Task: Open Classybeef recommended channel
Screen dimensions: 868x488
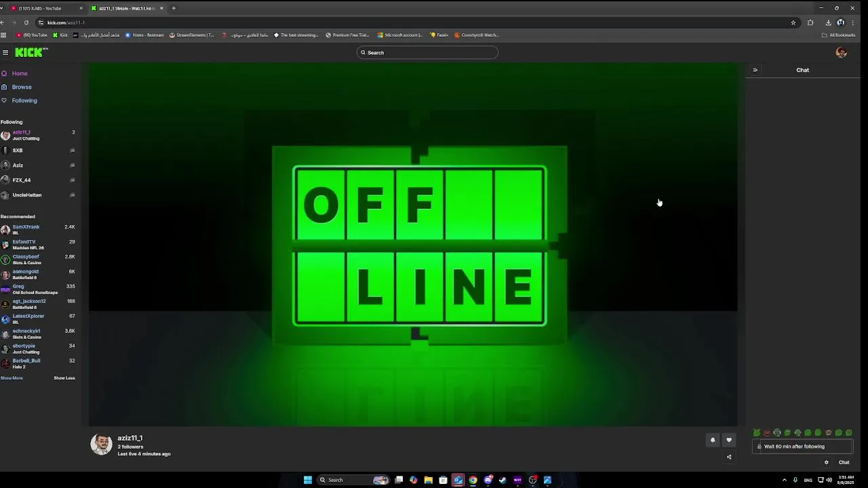Action: coord(38,260)
